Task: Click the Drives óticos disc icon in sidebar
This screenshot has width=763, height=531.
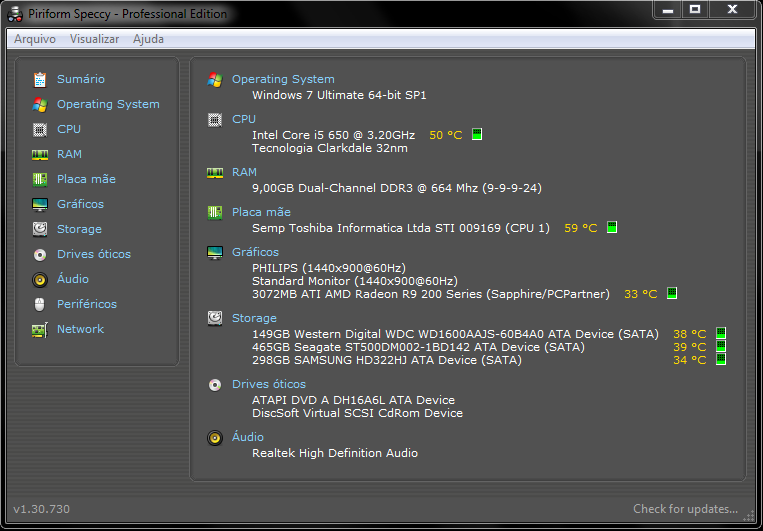Action: 40,254
